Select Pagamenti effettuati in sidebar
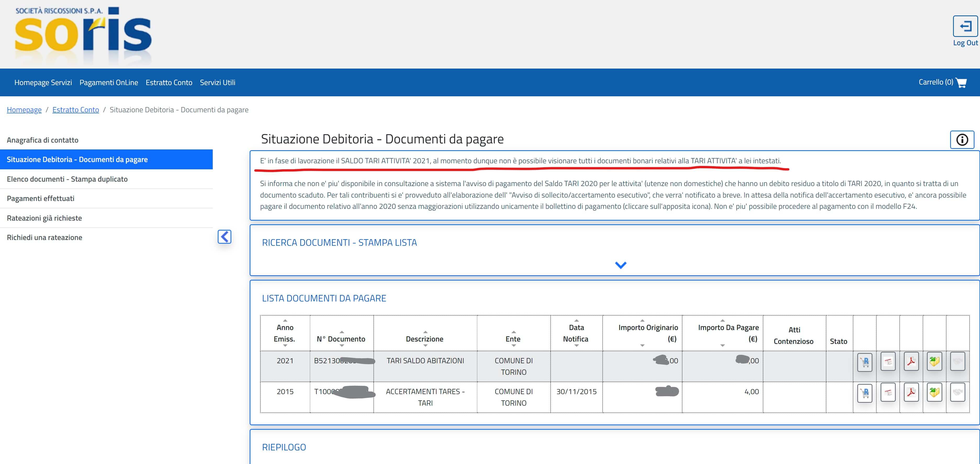980x464 pixels. [41, 199]
